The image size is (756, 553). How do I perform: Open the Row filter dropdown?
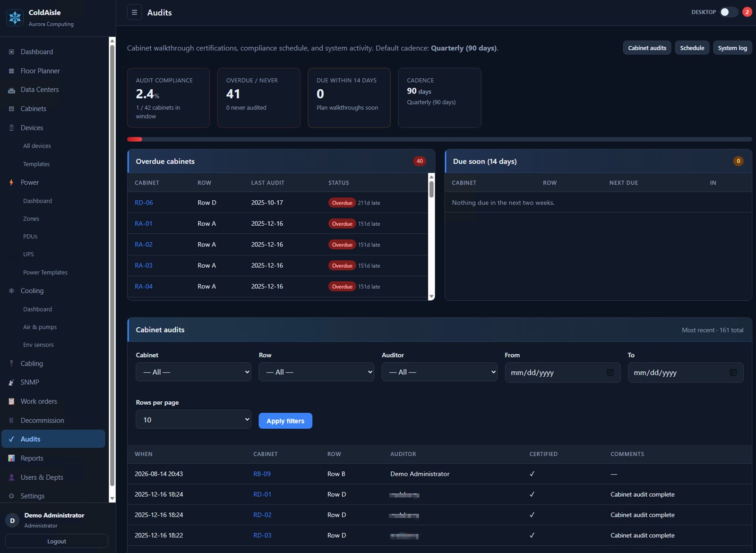click(x=316, y=372)
